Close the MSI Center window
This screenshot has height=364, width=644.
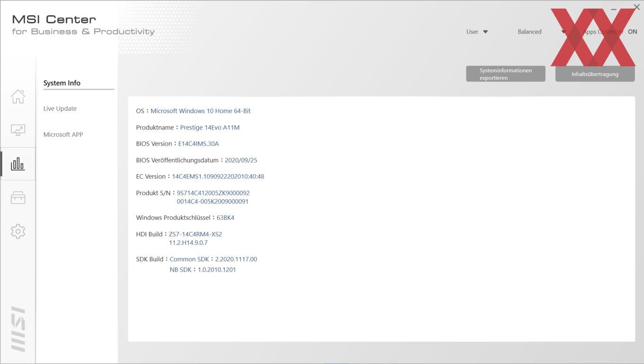[x=636, y=7]
